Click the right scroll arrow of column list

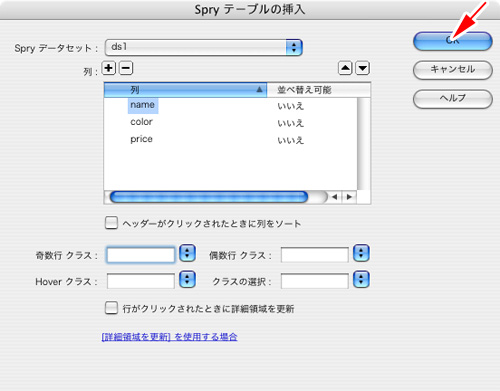[349, 197]
